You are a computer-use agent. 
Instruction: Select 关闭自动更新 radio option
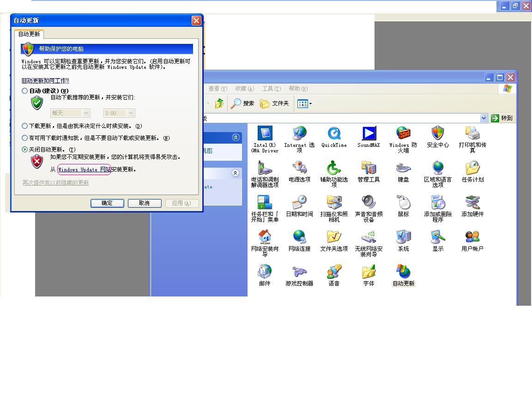coord(24,149)
